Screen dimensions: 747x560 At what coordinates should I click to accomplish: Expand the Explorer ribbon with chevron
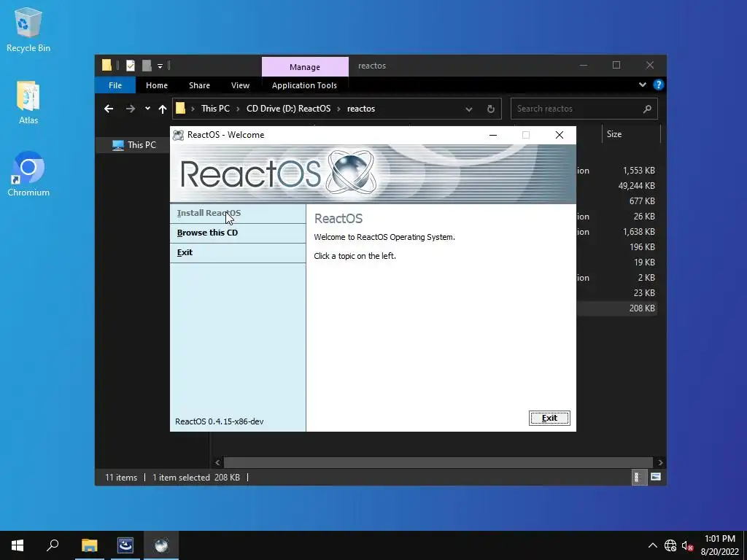click(642, 85)
